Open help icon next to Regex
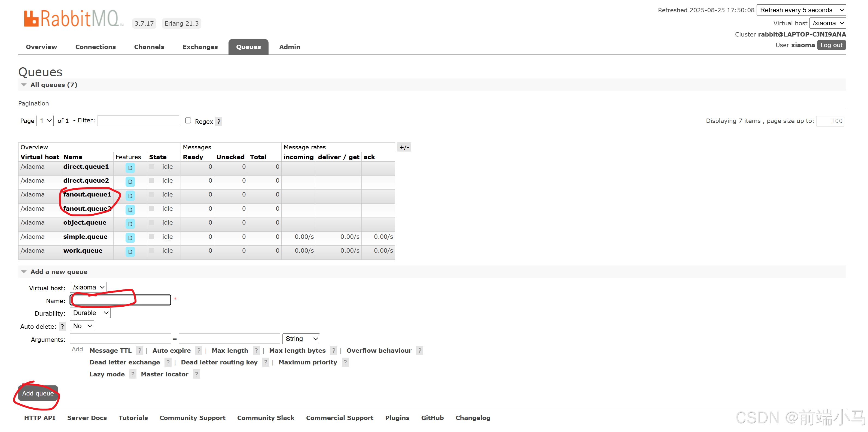Screen dimensions: 868x432 pyautogui.click(x=219, y=121)
